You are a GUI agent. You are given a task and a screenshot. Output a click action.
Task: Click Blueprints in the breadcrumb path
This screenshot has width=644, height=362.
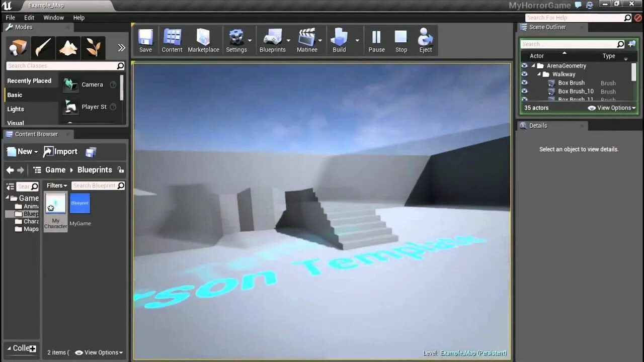coord(95,170)
